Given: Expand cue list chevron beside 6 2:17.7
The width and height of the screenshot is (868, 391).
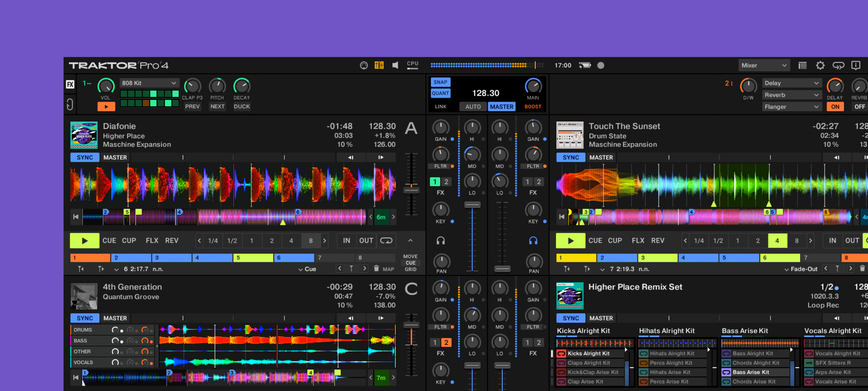Looking at the screenshot, I should pyautogui.click(x=116, y=269).
